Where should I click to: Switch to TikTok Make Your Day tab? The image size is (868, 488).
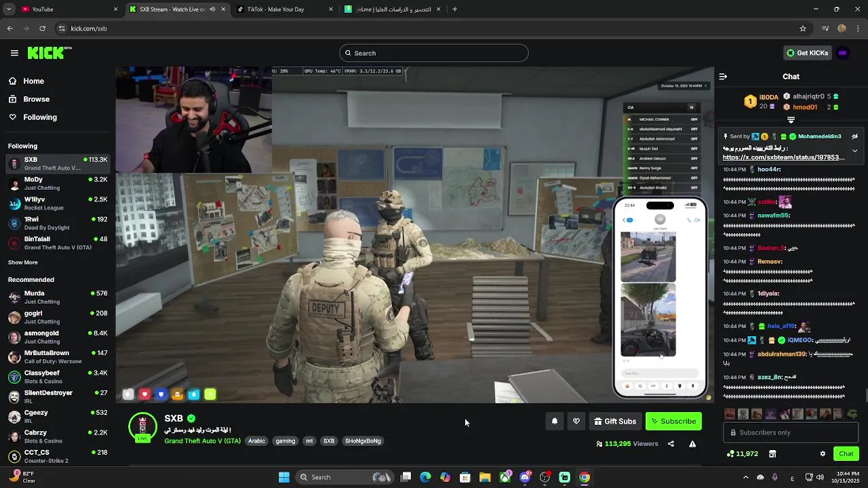[x=284, y=9]
